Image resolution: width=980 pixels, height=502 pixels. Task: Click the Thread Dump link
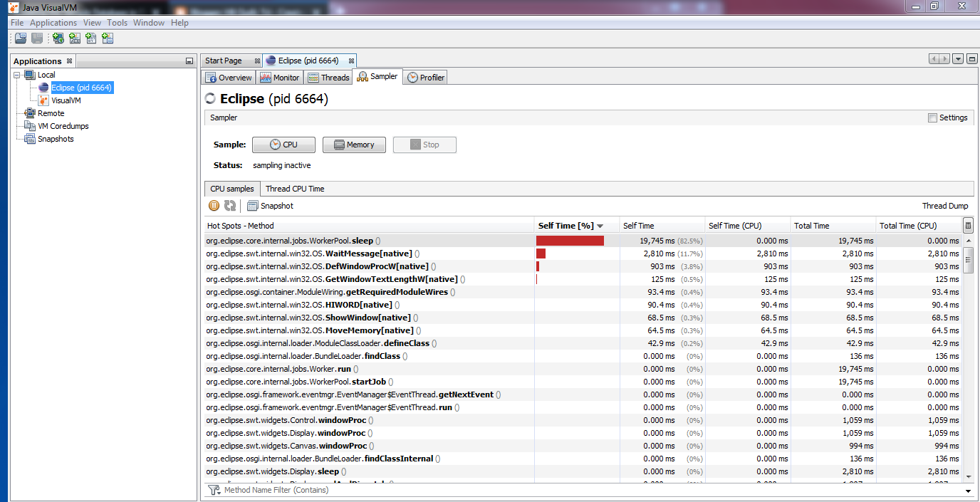click(x=945, y=205)
